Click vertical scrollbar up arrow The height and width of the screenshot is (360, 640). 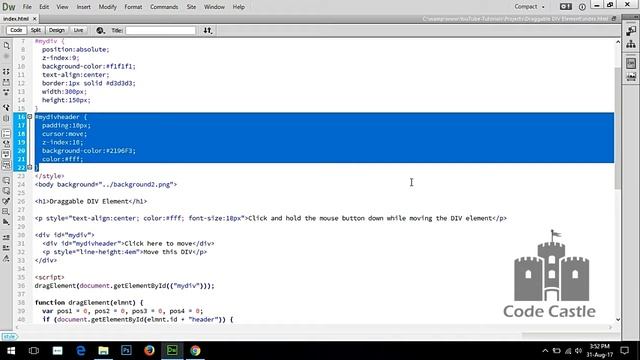click(x=618, y=42)
